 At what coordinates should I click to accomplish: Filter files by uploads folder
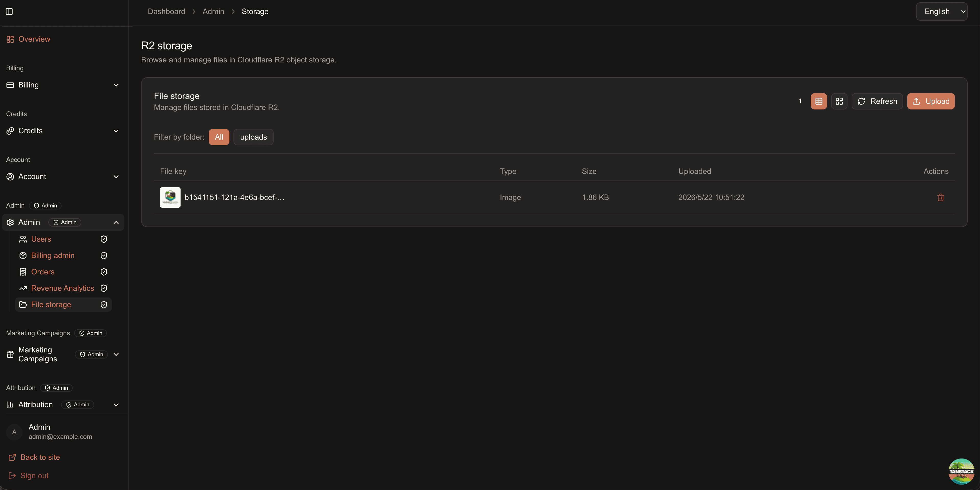coord(253,137)
